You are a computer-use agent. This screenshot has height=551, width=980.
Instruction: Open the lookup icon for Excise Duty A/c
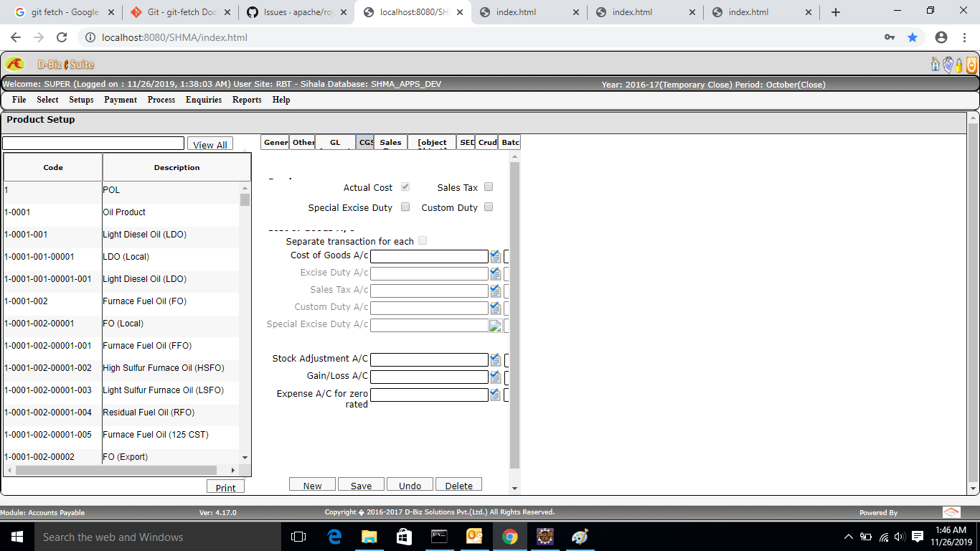(x=495, y=273)
